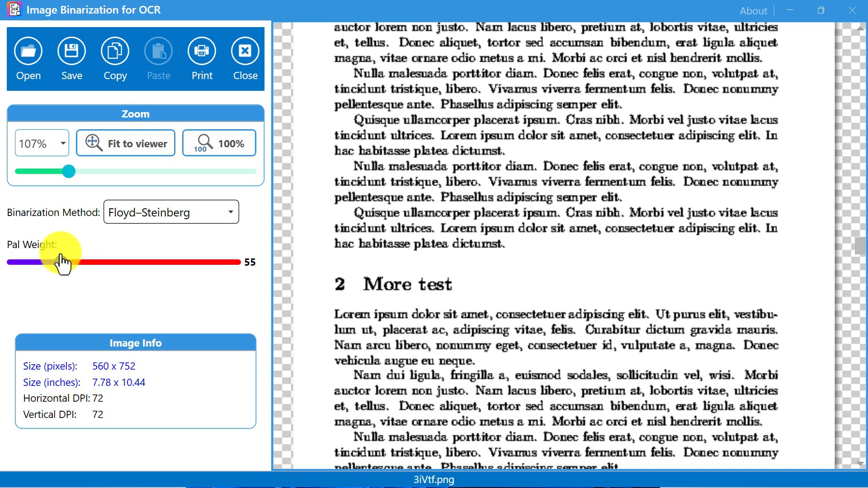Click the Save disk icon

pos(71,52)
